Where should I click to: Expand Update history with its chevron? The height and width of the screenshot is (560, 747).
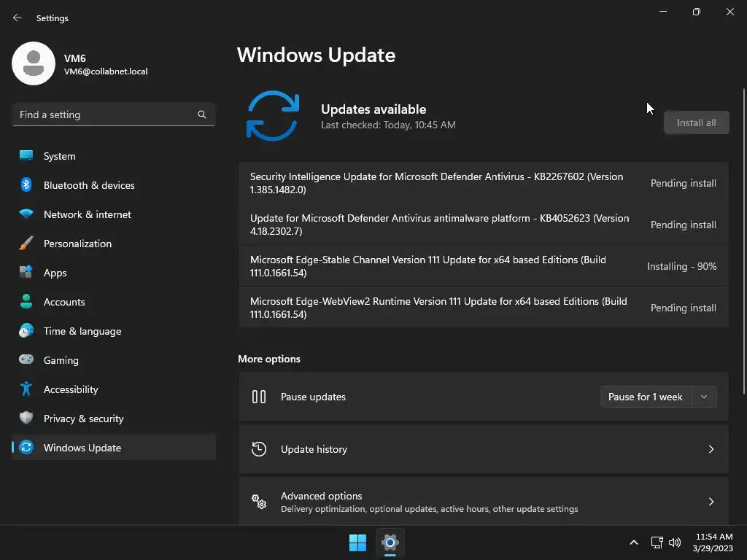coord(711,449)
